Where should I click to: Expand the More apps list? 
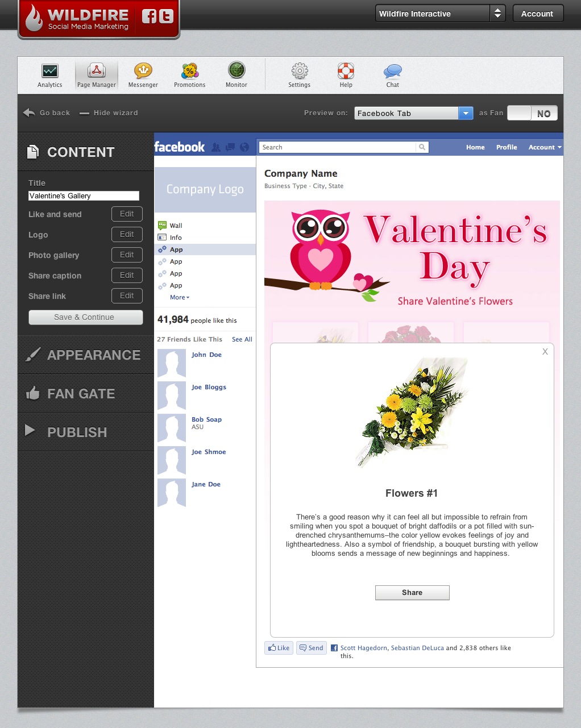click(180, 297)
